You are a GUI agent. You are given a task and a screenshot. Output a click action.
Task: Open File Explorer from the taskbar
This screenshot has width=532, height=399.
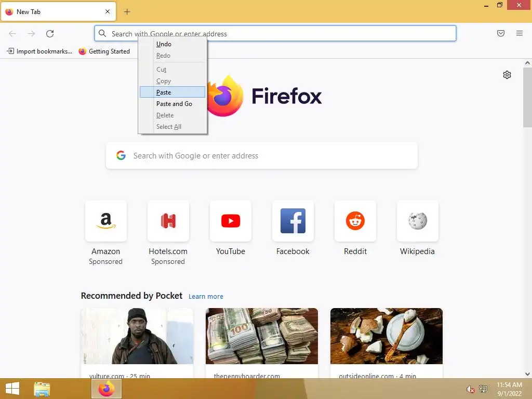(42, 389)
